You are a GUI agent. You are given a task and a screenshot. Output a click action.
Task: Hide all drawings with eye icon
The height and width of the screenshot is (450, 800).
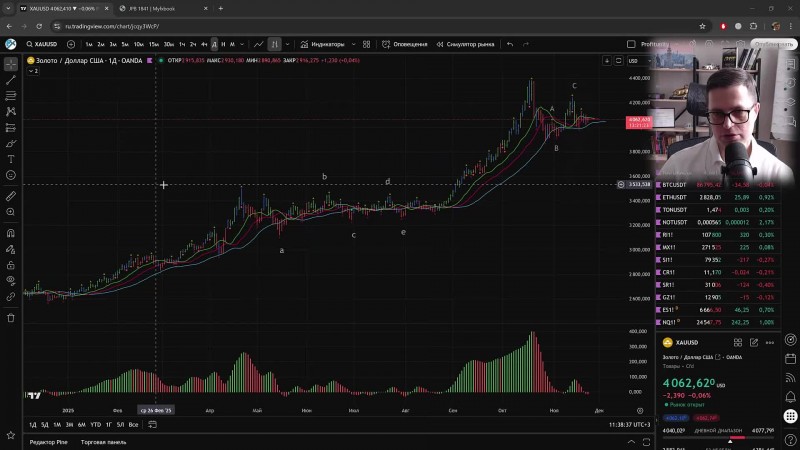tap(11, 280)
